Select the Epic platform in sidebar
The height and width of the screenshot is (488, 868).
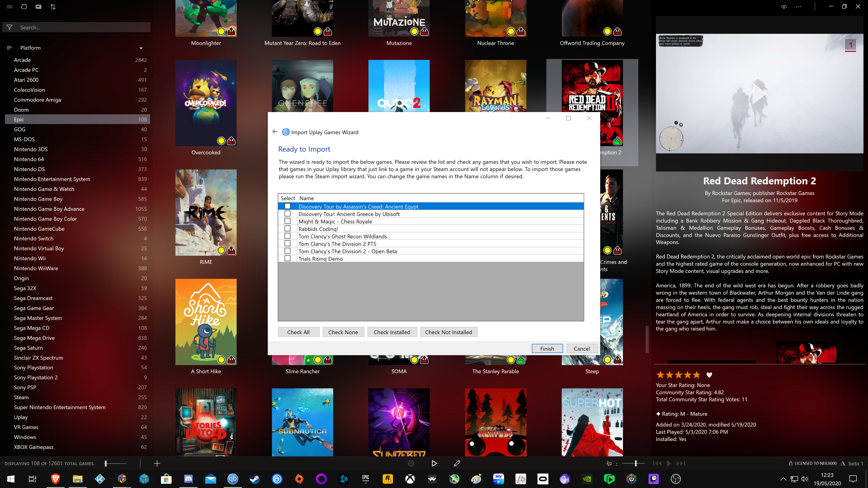[78, 119]
